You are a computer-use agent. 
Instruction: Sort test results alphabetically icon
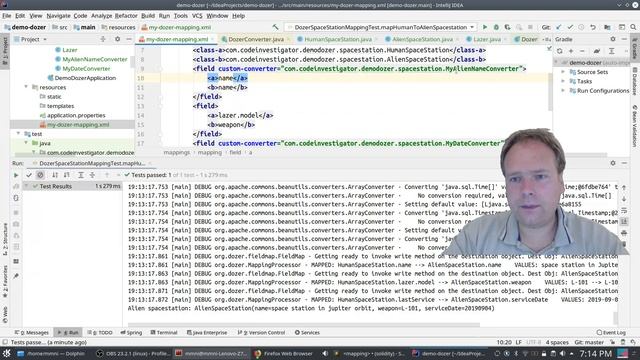click(x=55, y=175)
